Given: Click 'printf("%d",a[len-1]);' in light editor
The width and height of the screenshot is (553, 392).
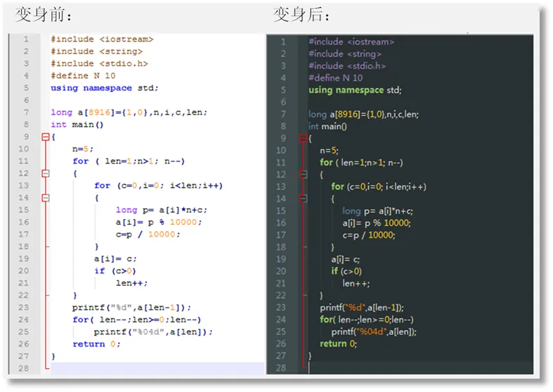Looking at the screenshot, I should pos(132,308).
